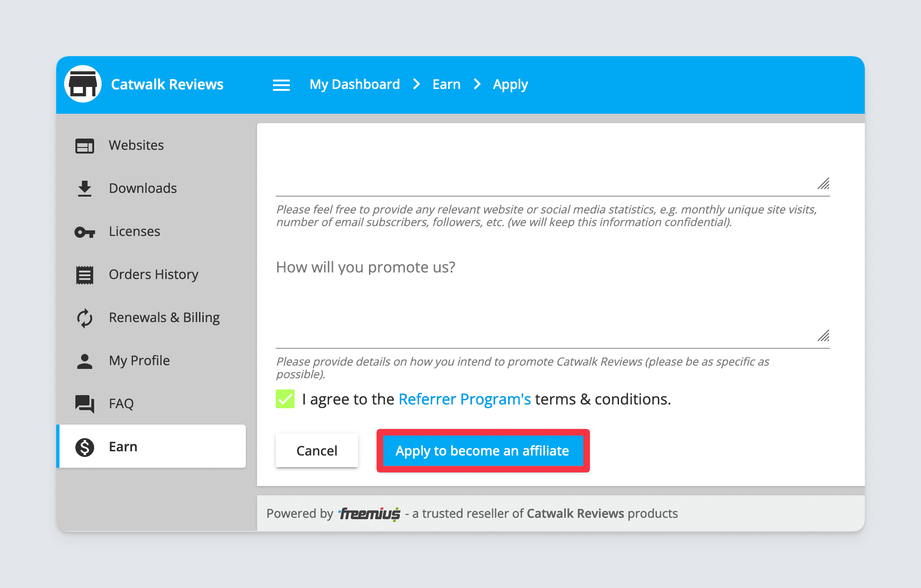This screenshot has width=921, height=588.
Task: Click the My Profile person icon
Action: (85, 361)
